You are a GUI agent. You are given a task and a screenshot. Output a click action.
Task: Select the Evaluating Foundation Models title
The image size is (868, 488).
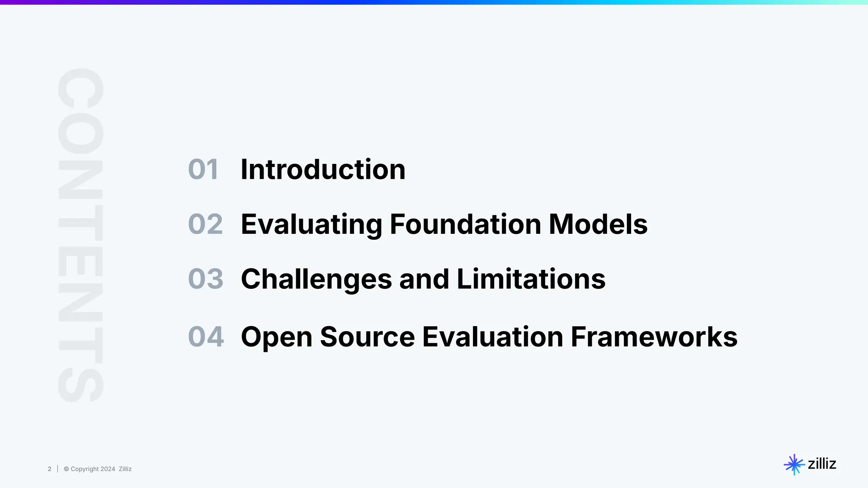tap(444, 224)
